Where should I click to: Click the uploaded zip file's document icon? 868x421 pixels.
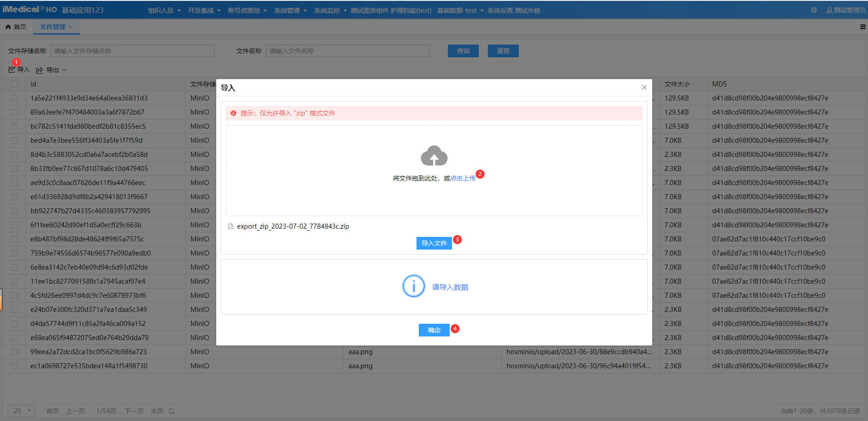(x=231, y=226)
